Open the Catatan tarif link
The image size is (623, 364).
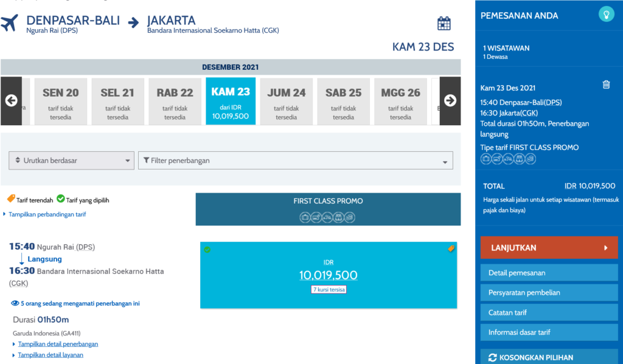coord(549,312)
